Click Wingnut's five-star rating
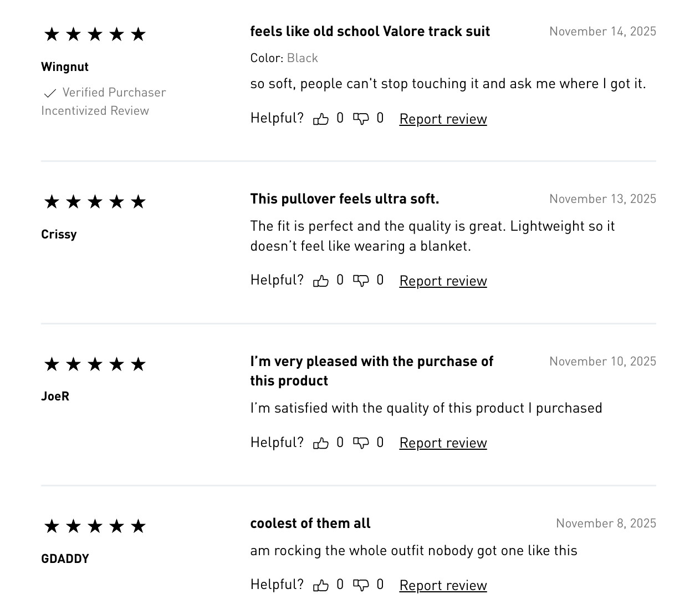 (95, 34)
